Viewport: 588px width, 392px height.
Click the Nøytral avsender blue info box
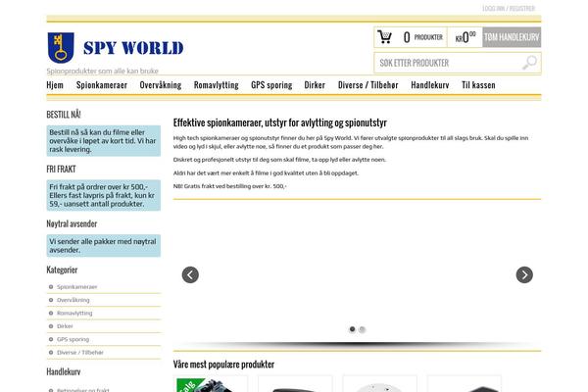[x=104, y=246]
